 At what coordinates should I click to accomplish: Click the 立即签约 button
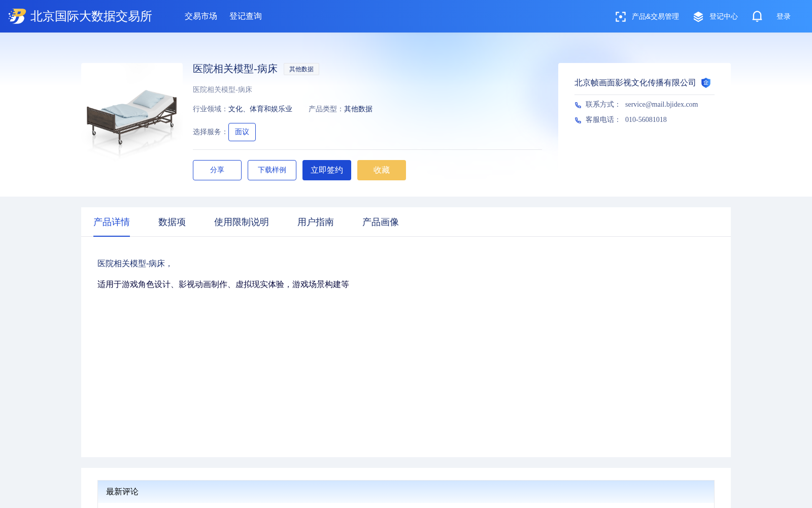pyautogui.click(x=327, y=170)
